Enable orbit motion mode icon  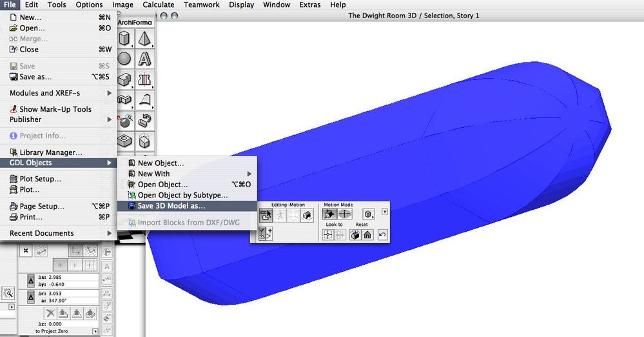point(329,214)
